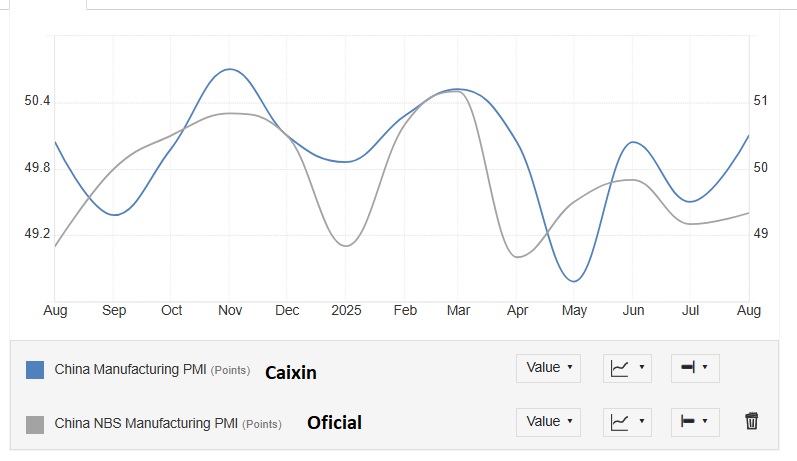Viewport: 797px width, 461px height.
Task: Open chart type icon for Caixin series
Action: point(628,368)
